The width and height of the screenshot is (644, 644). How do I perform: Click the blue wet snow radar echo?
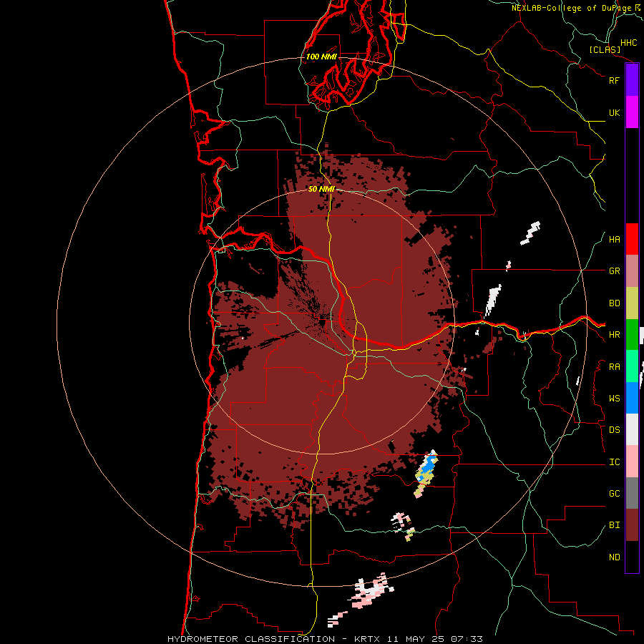429,464
